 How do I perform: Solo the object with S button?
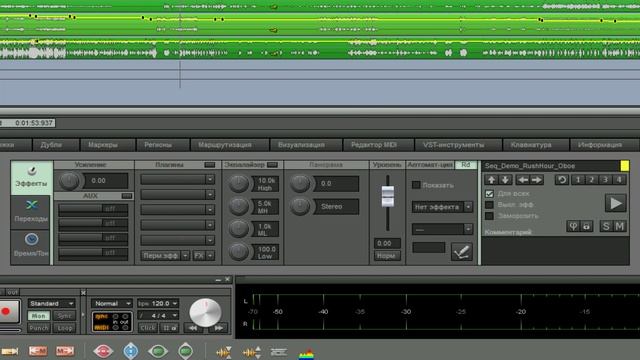[x=606, y=226]
